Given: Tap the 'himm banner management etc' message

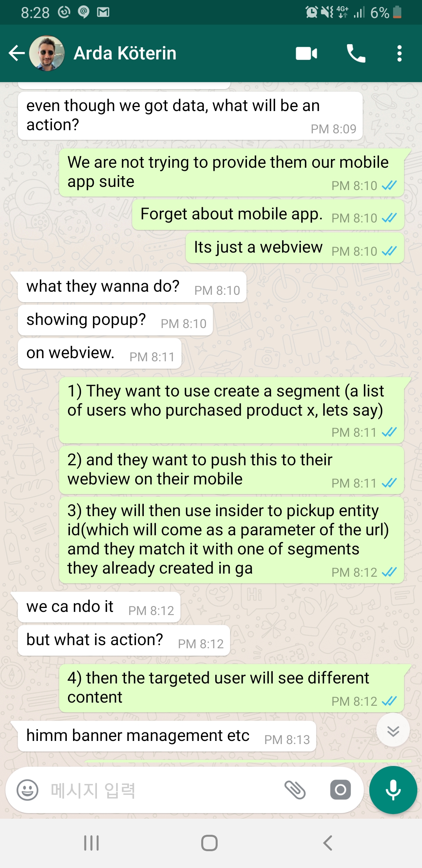Looking at the screenshot, I should click(x=167, y=736).
